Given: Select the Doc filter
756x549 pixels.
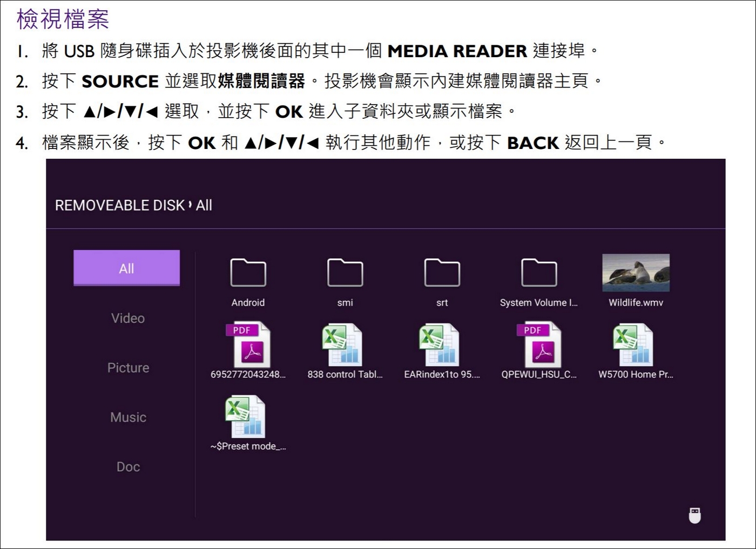Looking at the screenshot, I should (x=127, y=466).
